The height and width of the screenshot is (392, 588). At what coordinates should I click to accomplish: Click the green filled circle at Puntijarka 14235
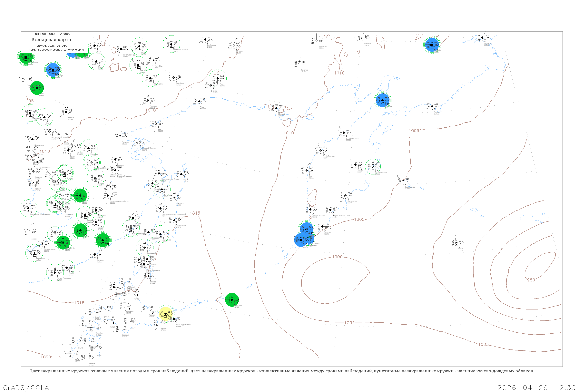tap(232, 300)
